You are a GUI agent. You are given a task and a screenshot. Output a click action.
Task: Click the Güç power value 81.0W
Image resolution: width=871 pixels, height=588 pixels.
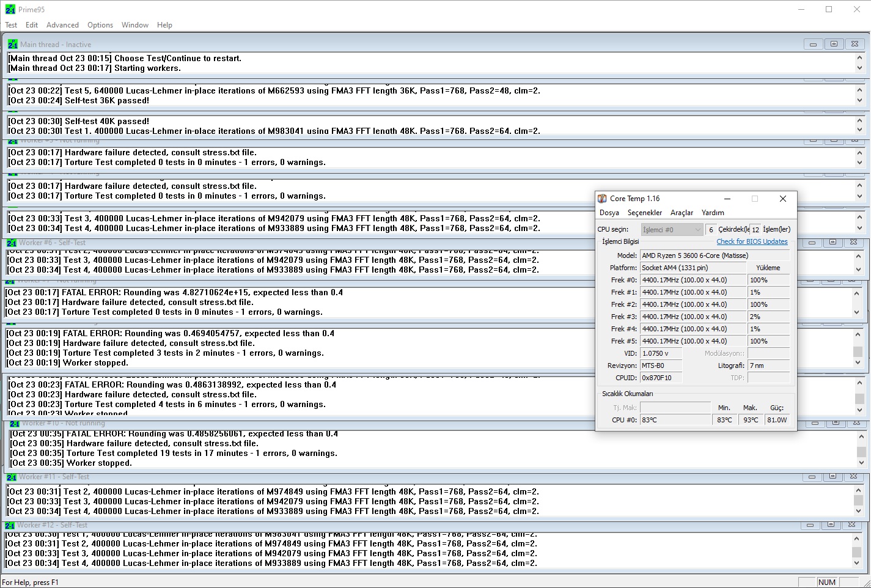pyautogui.click(x=777, y=420)
